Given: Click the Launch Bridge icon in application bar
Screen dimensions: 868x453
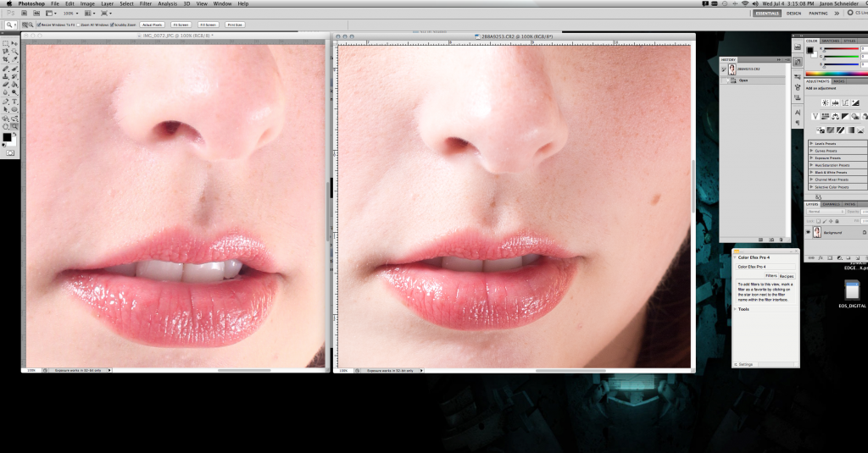Looking at the screenshot, I should pos(24,14).
